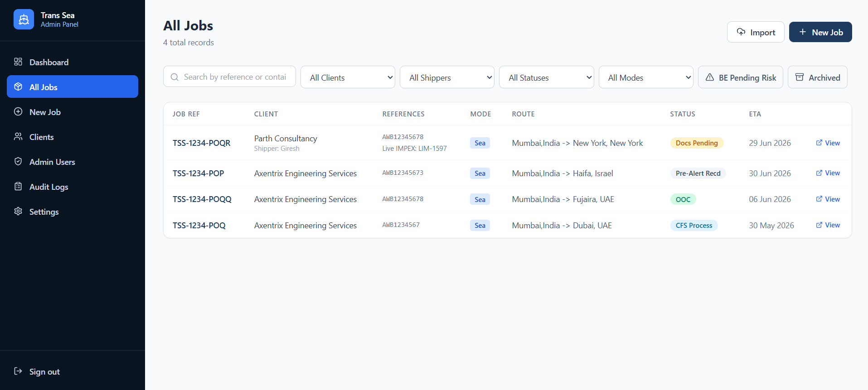Click route Mumbai,India -> New York, New York

(577, 143)
